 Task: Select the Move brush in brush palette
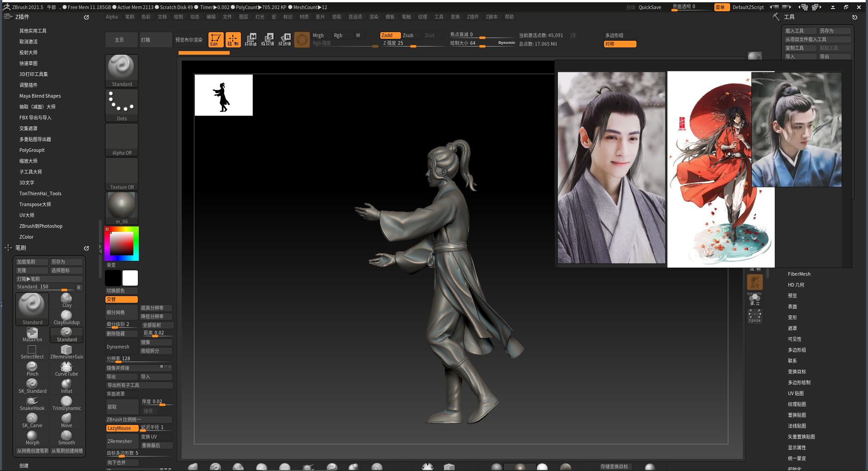(x=66, y=420)
